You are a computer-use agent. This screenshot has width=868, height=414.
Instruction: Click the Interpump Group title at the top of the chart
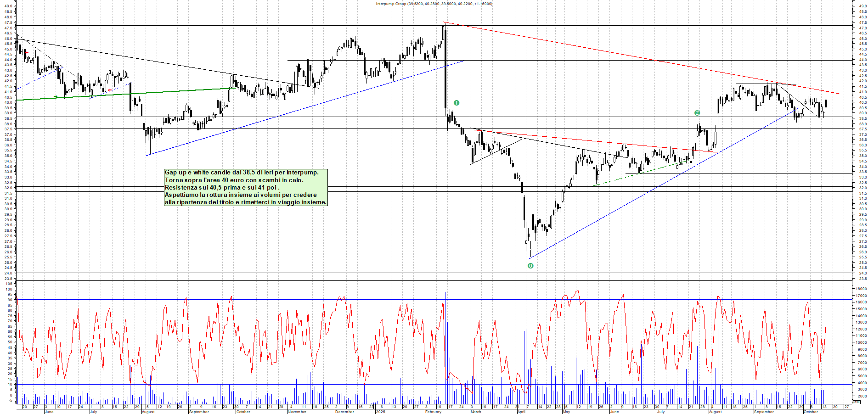434,4
